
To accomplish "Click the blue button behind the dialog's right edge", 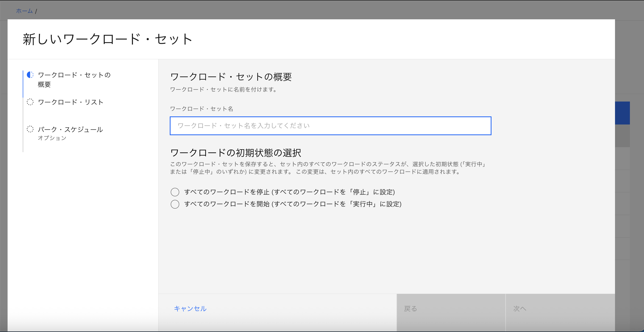I will tap(622, 113).
